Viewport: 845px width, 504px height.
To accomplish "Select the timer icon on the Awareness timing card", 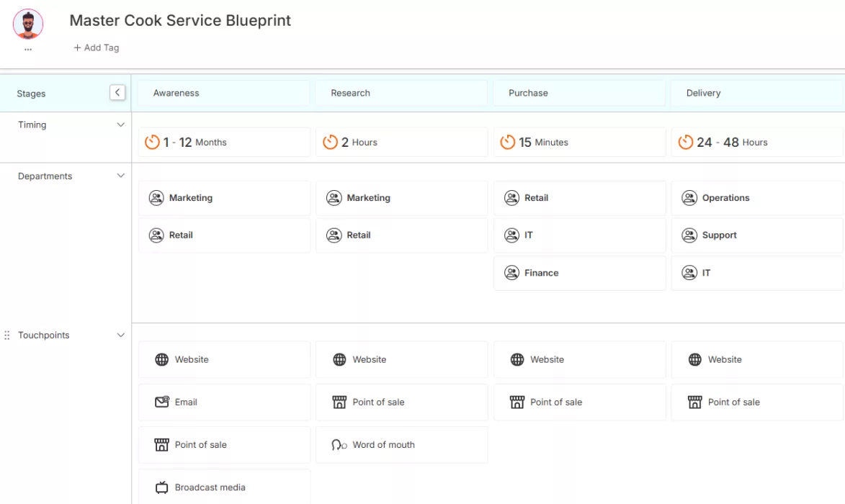I will pos(152,142).
